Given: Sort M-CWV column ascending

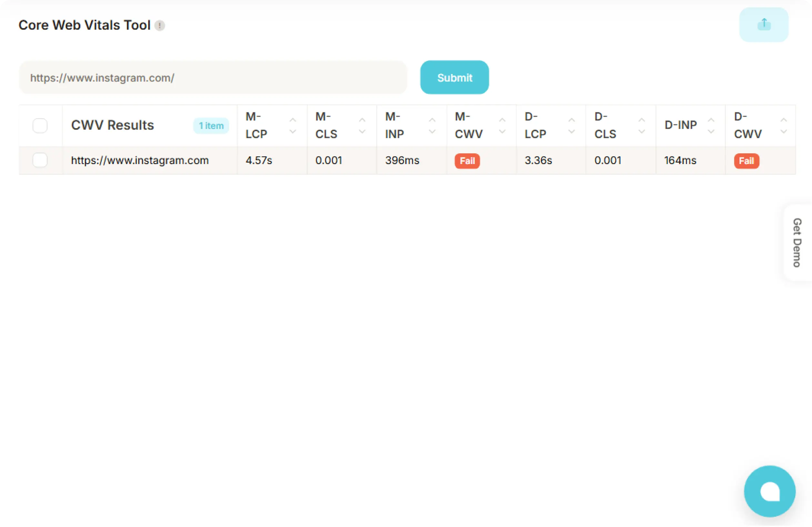Looking at the screenshot, I should (502, 119).
